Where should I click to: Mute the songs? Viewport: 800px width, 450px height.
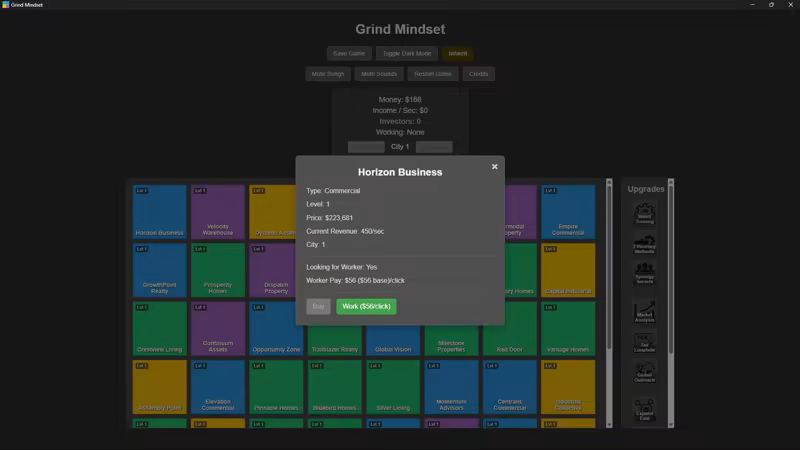(x=327, y=74)
